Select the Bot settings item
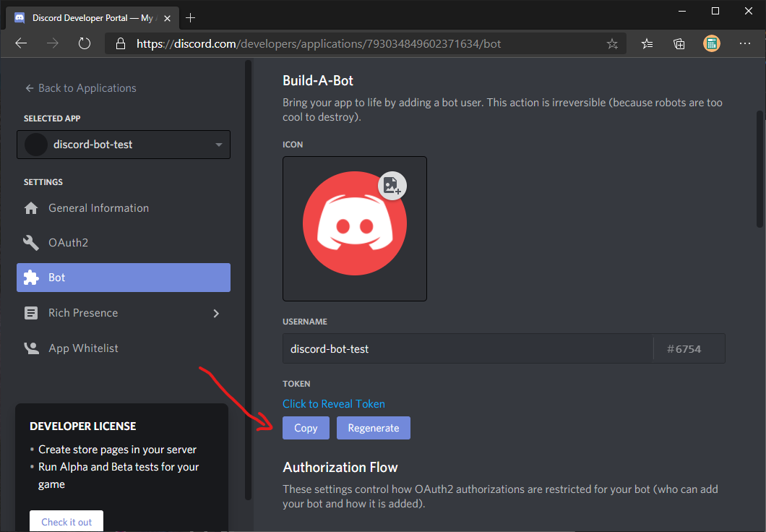 (x=124, y=278)
